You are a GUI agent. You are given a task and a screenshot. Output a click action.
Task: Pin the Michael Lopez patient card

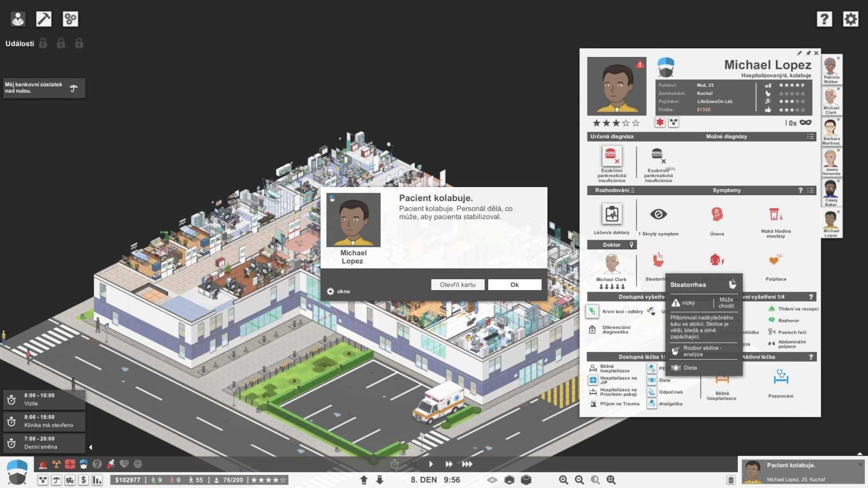click(x=808, y=53)
